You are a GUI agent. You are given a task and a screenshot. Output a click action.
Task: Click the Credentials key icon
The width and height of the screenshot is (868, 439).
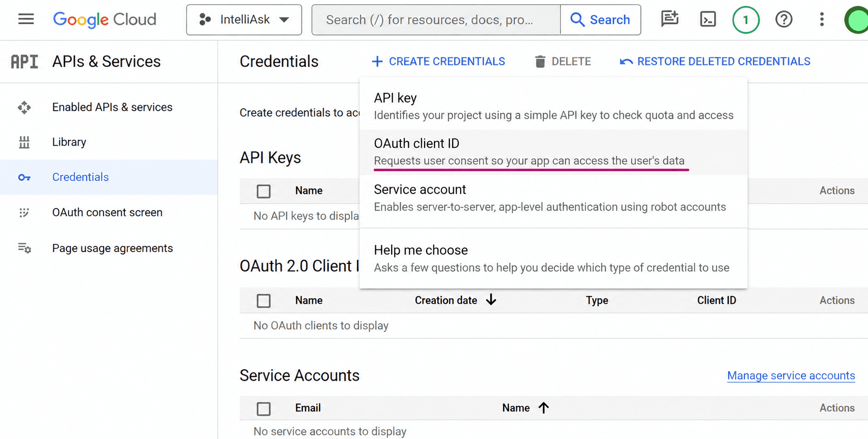(x=24, y=178)
